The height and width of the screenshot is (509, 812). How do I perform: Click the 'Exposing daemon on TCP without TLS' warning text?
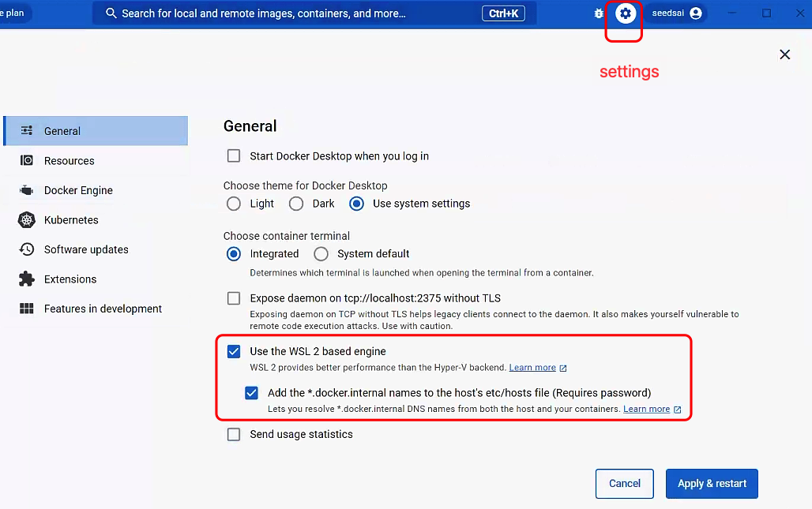click(x=494, y=320)
